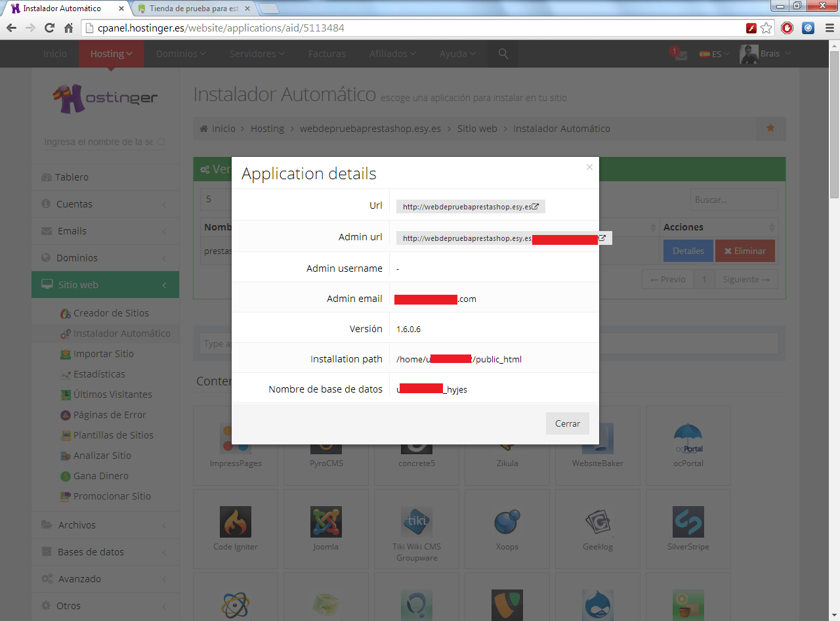Select the WebsiteBaker application icon
Viewport: 840px width, 621px height.
(x=597, y=439)
